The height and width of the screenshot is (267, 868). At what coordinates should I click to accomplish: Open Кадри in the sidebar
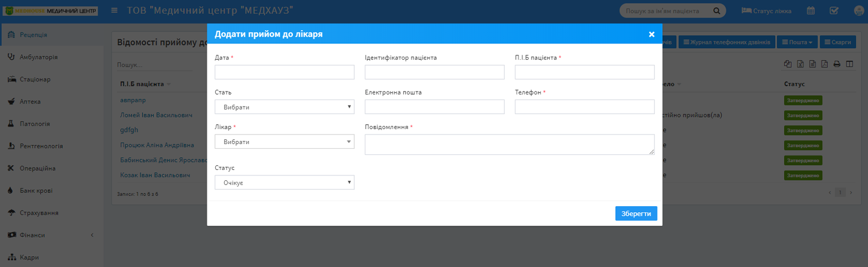click(52, 257)
